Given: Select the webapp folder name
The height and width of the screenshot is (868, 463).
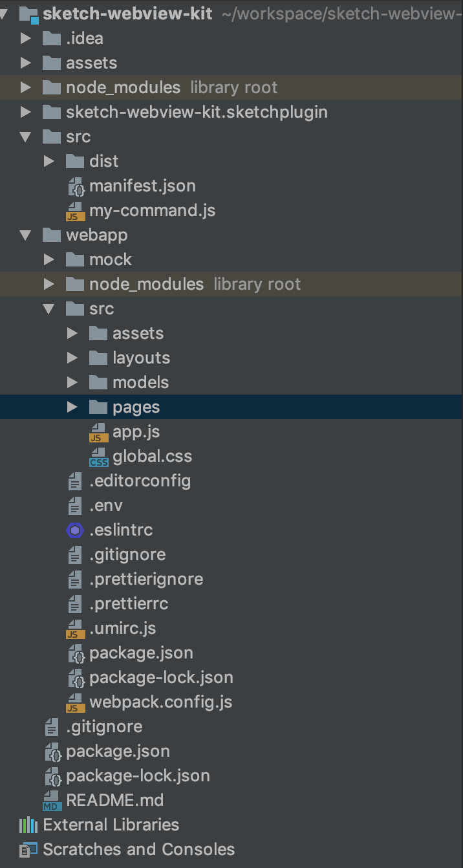Looking at the screenshot, I should click(97, 235).
